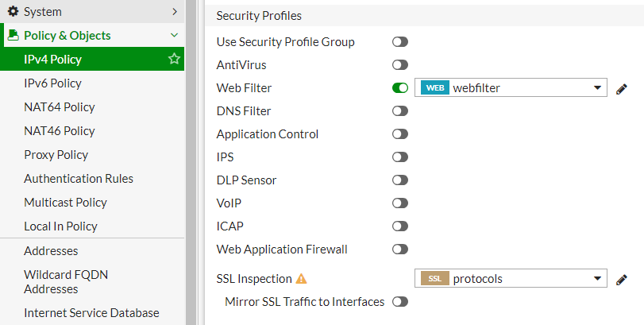Collapse the Policy & Objects menu chevron

click(x=174, y=35)
